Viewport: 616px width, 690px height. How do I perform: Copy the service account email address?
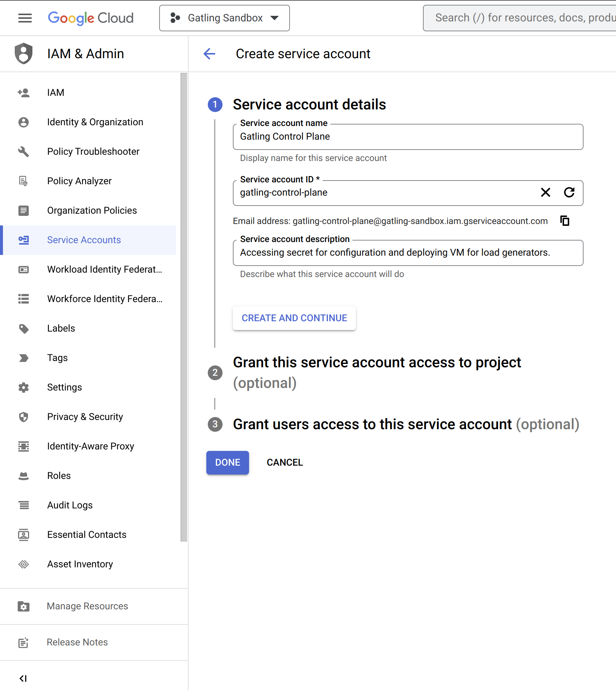pyautogui.click(x=565, y=221)
